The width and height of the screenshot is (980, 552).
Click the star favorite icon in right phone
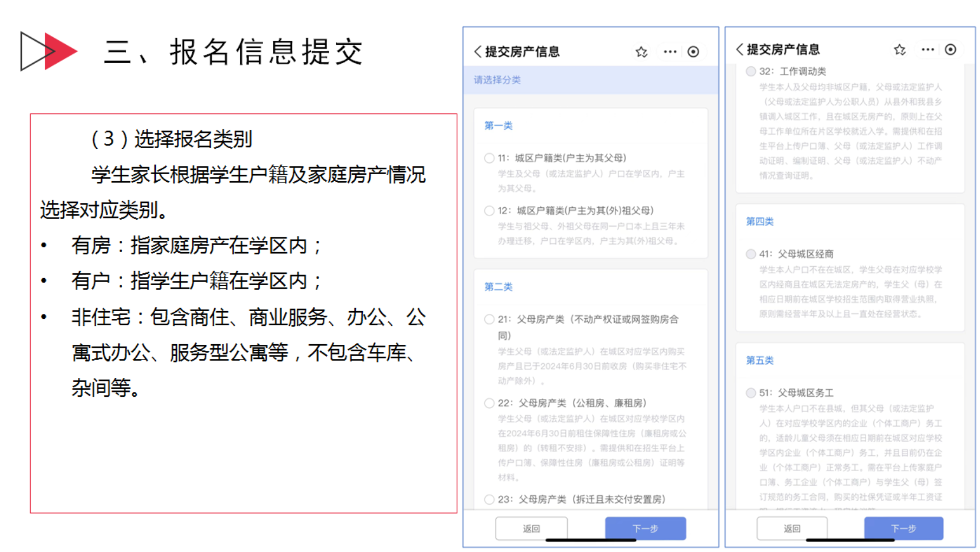point(899,50)
